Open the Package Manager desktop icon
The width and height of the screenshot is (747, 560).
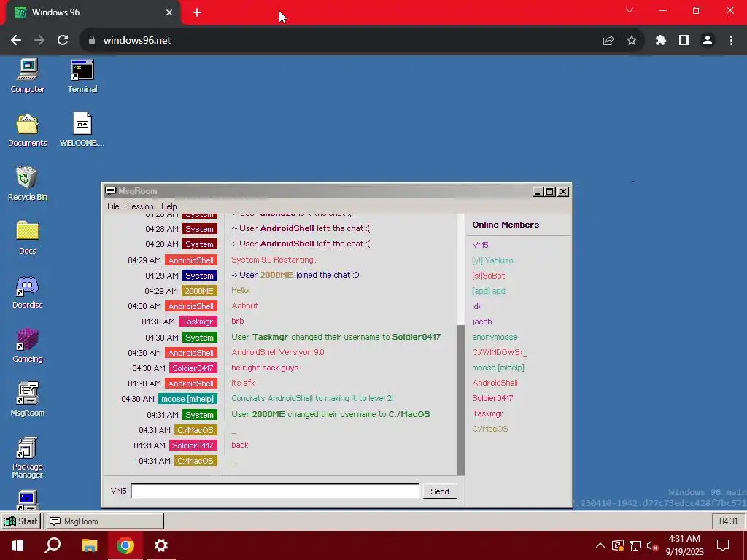pos(28,457)
